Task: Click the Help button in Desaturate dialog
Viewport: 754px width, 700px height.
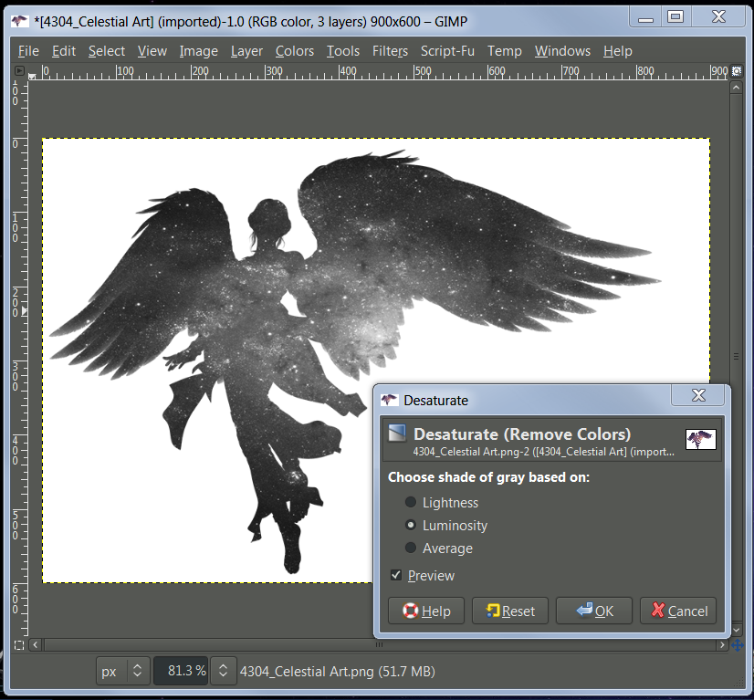Action: click(x=426, y=611)
